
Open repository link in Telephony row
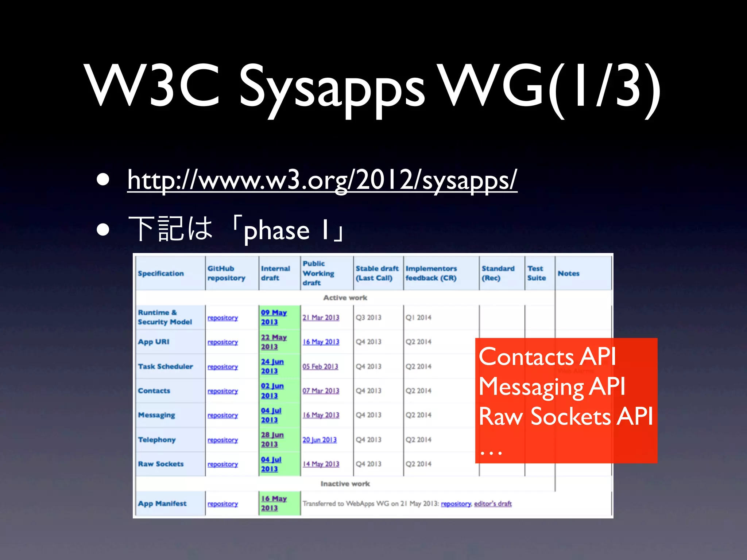[x=222, y=440]
